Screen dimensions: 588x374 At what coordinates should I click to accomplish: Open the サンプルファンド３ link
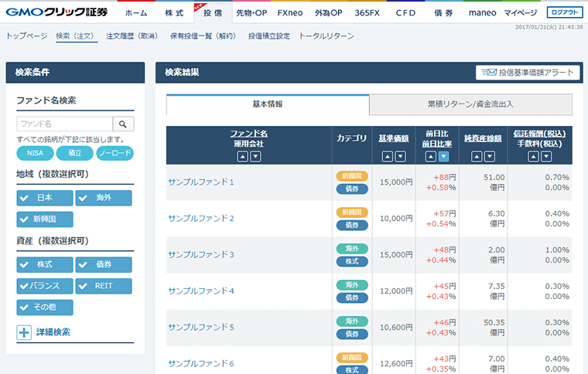(201, 254)
